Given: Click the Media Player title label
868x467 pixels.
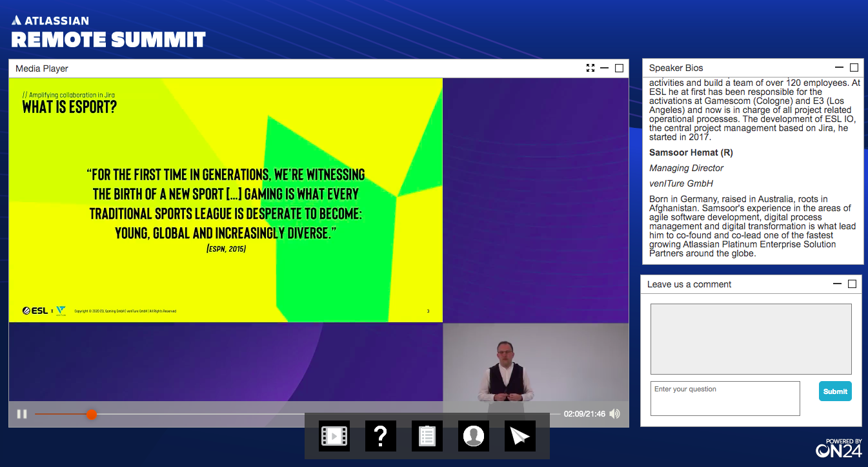Looking at the screenshot, I should (x=42, y=68).
